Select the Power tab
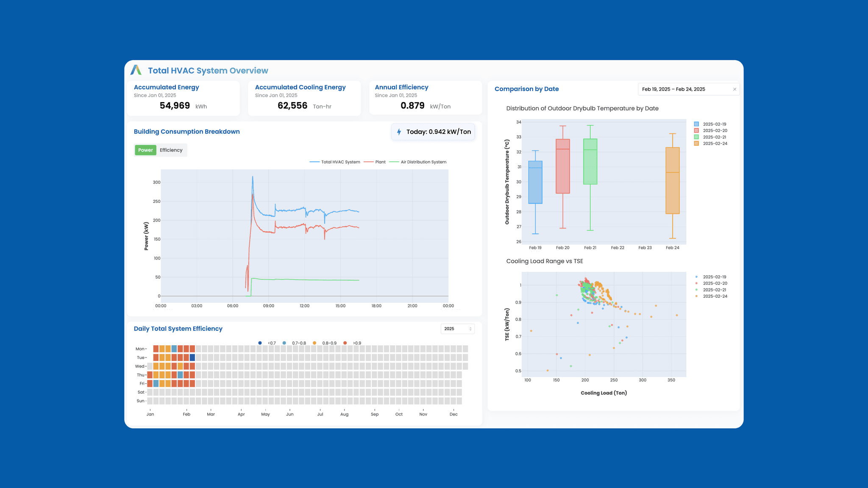The width and height of the screenshot is (868, 488). point(145,150)
